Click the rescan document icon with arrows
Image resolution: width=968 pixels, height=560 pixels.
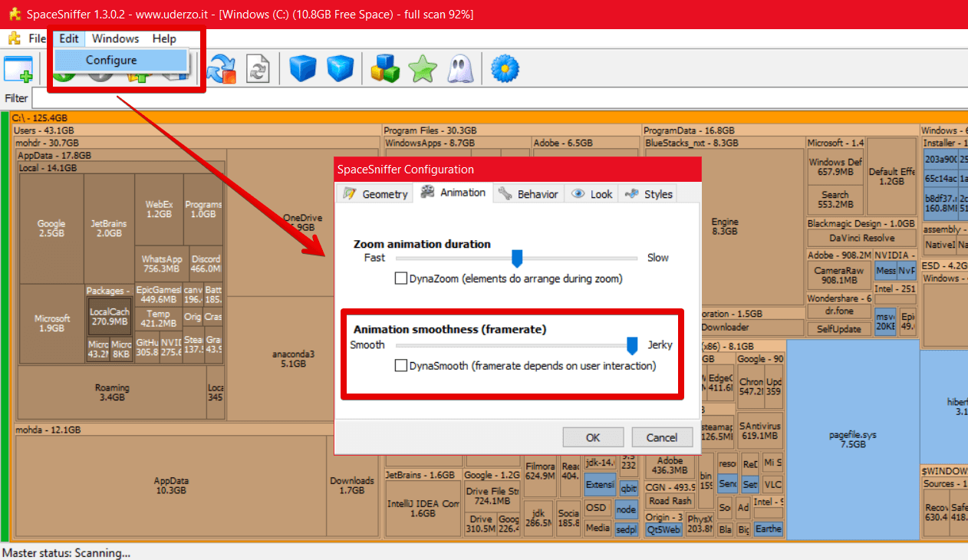pos(257,69)
